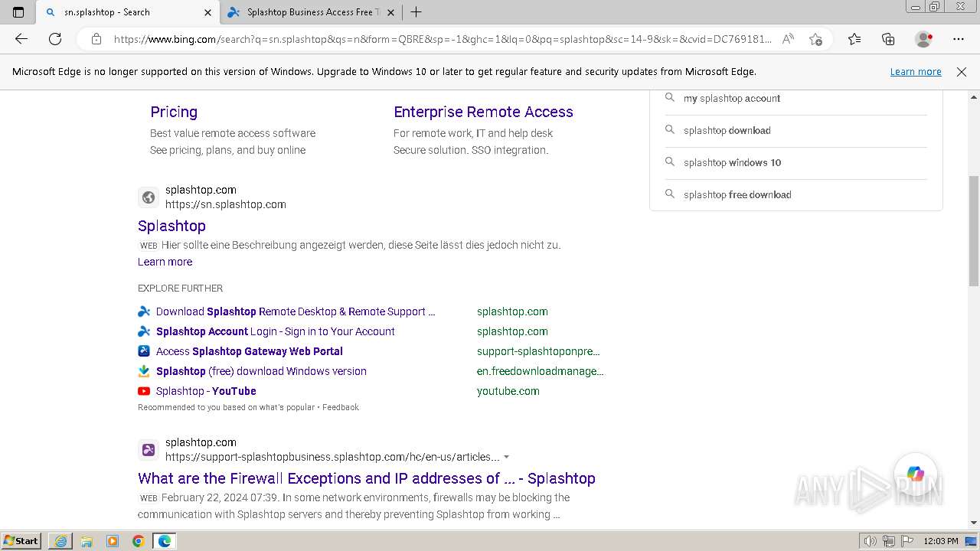The height and width of the screenshot is (551, 980).
Task: Open Windows Media Player from taskbar
Action: pyautogui.click(x=113, y=541)
